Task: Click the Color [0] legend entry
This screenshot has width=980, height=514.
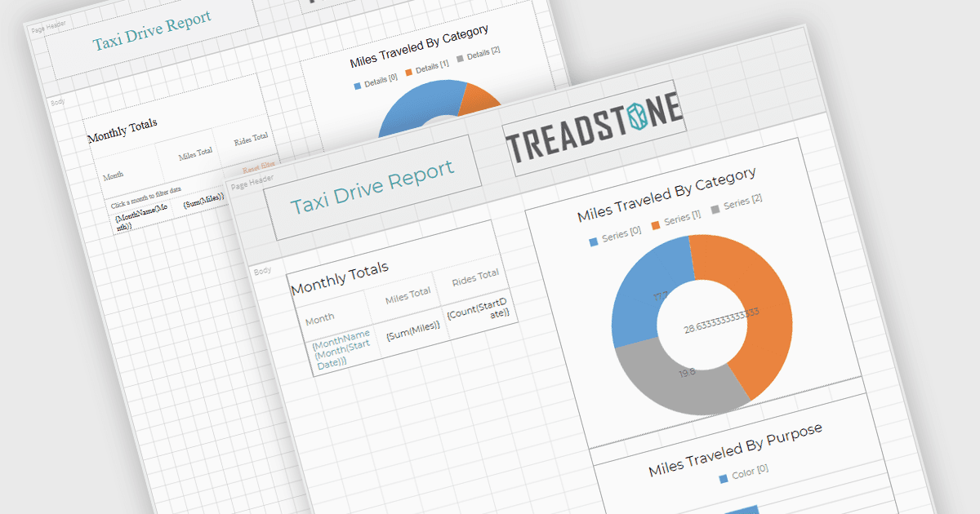Action: 743,473
